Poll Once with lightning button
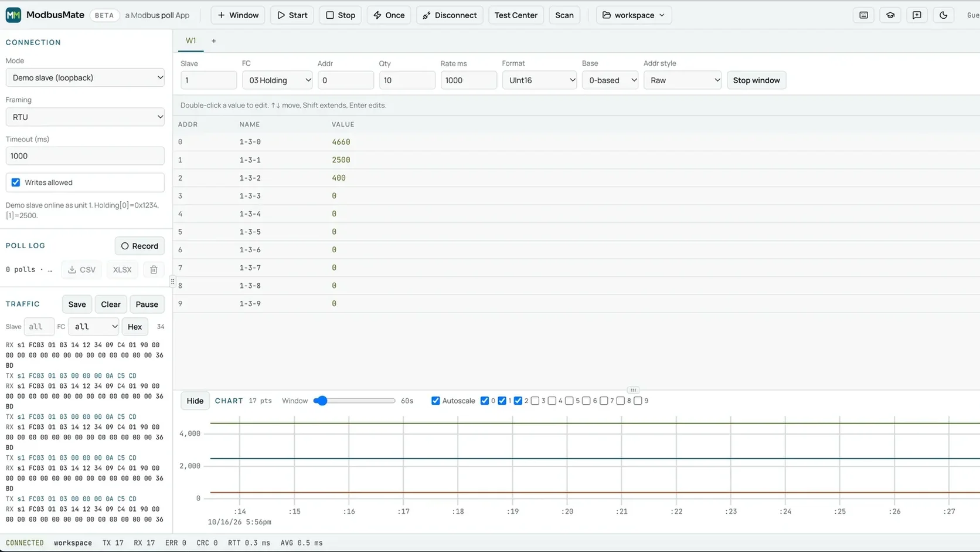The height and width of the screenshot is (552, 980). point(389,15)
